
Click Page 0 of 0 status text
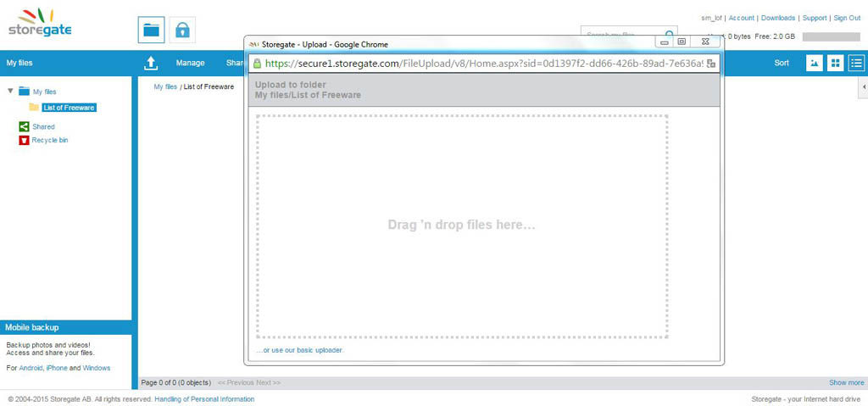click(176, 383)
